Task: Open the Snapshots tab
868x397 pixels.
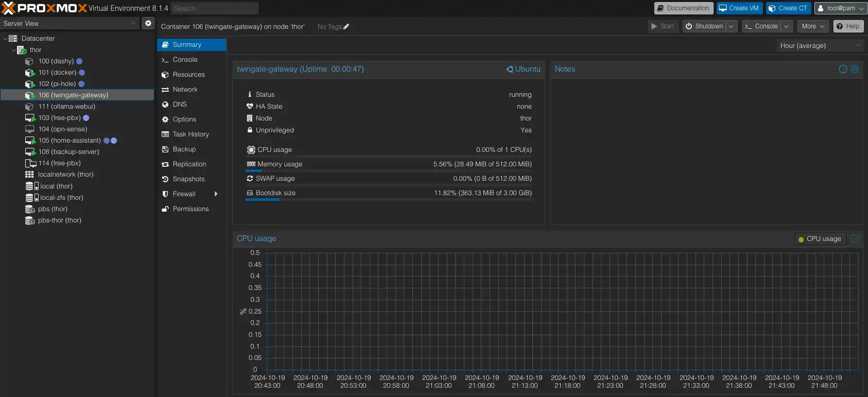Action: tap(192, 179)
